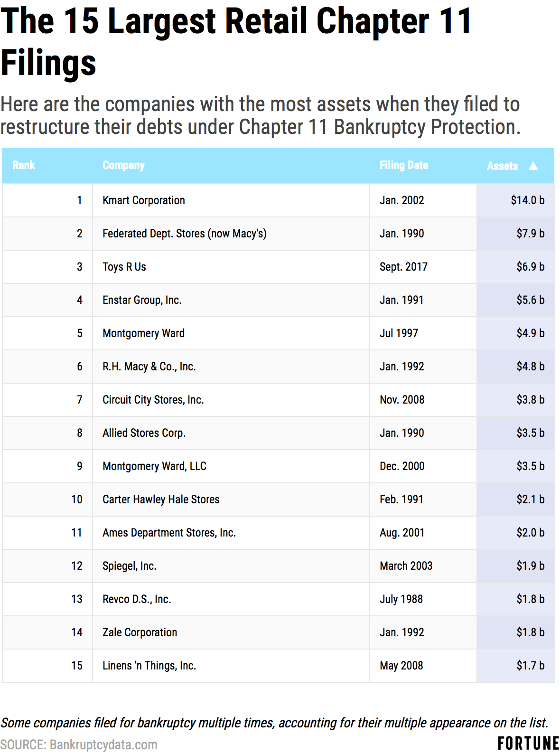Click the Spiegel, Inc. company cell
The width and height of the screenshot is (560, 754).
point(130,566)
